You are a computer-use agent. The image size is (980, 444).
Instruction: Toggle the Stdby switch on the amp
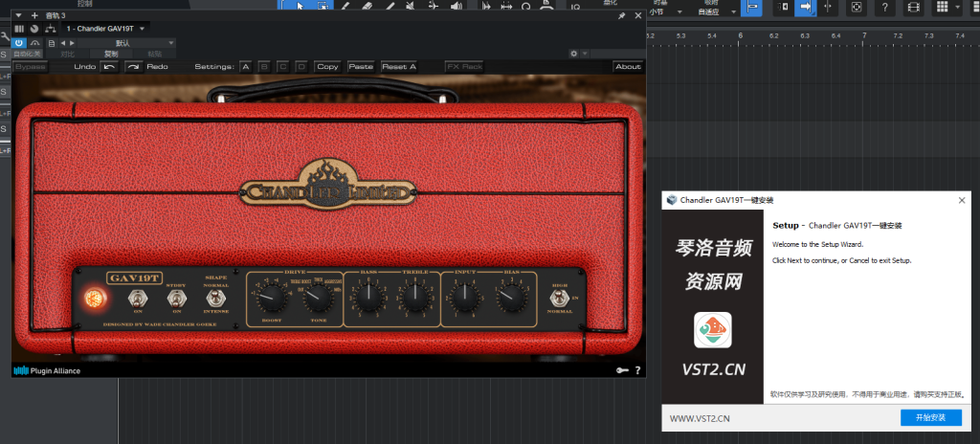[x=176, y=300]
